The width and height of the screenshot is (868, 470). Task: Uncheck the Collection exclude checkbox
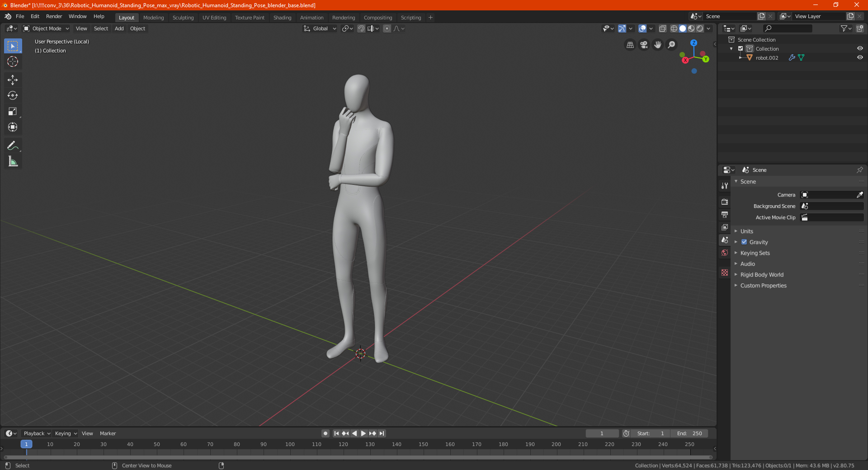[741, 48]
